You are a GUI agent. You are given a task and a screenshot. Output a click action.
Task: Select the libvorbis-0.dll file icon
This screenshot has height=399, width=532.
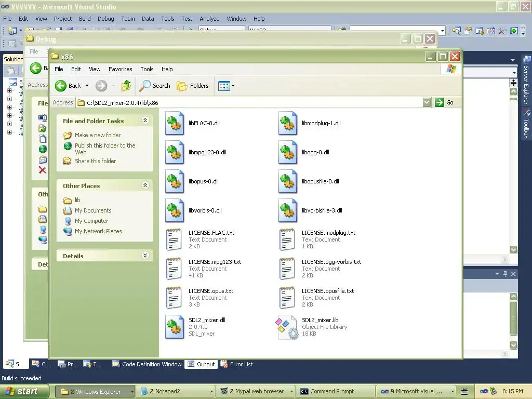[x=175, y=211]
